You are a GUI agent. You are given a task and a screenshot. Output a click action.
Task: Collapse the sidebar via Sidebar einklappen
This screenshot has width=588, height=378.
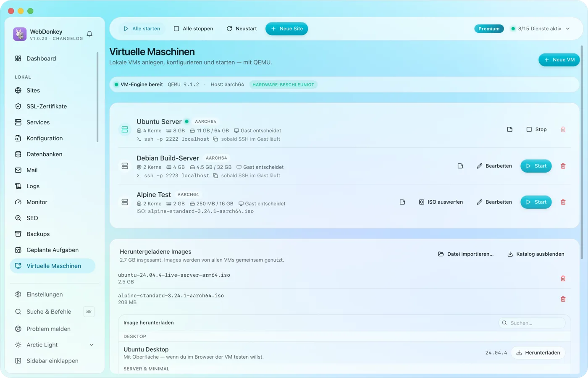(52, 361)
